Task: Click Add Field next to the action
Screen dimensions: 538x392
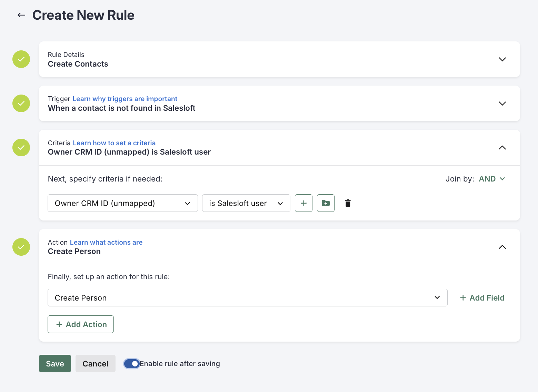Action: (x=482, y=298)
